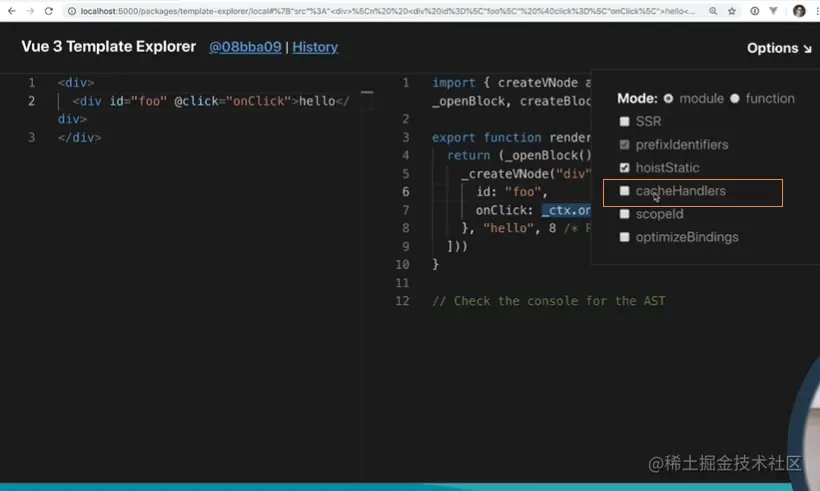Click the id="foo" attribute in template editor

pos(138,101)
